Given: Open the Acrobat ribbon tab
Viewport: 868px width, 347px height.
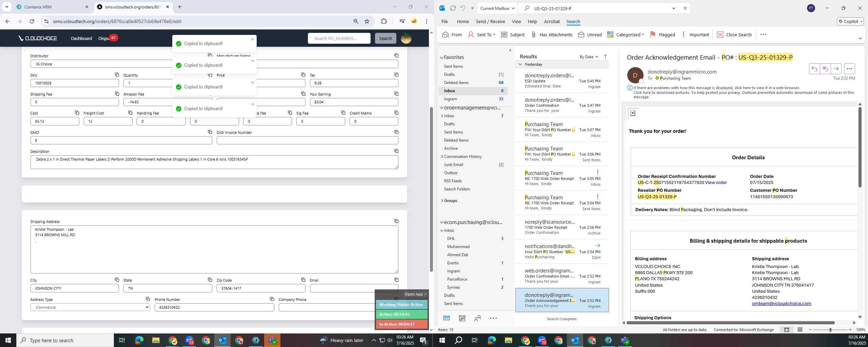Looking at the screenshot, I should tap(552, 21).
